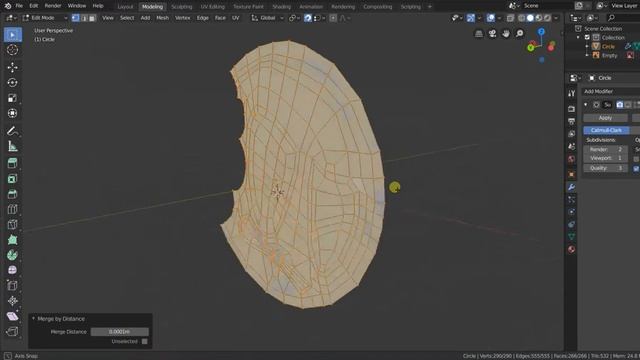Open the Add Modifier dropdown
Screen dimensions: 640x360
(611, 91)
